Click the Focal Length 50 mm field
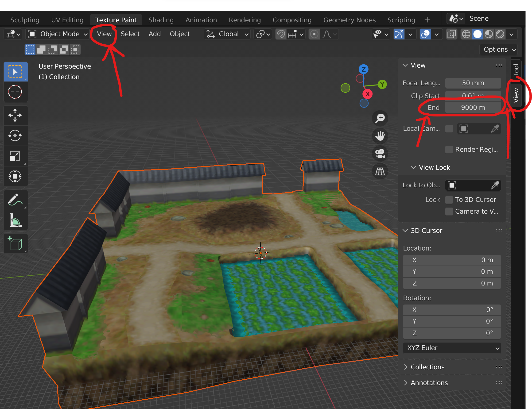 473,83
